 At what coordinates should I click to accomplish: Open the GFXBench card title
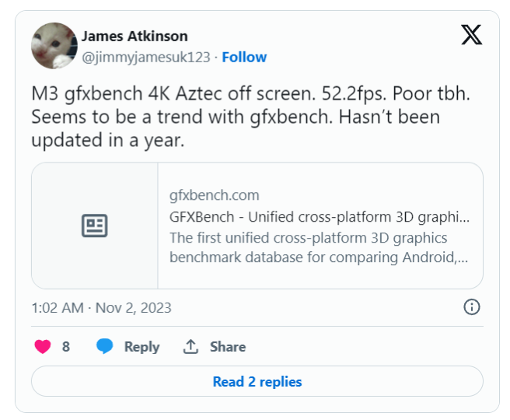[319, 217]
